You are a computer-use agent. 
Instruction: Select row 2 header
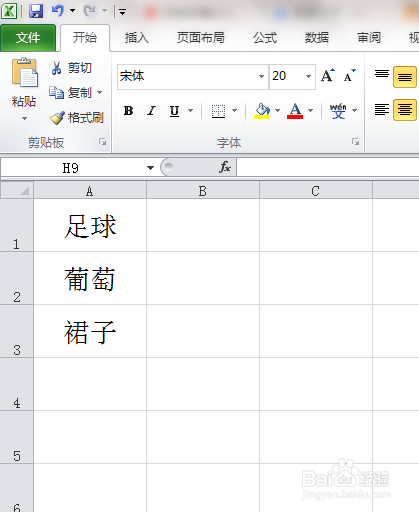click(x=17, y=278)
